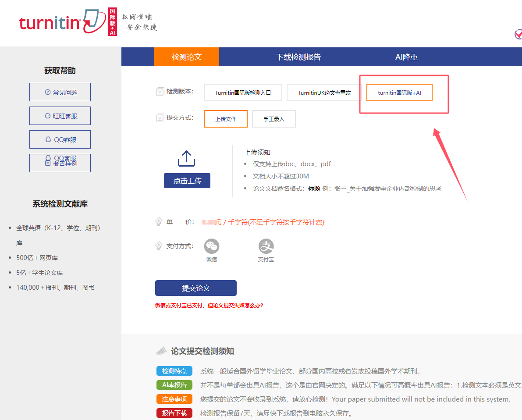Click the upload arrow icon
The height and width of the screenshot is (420, 522).
pos(186,159)
